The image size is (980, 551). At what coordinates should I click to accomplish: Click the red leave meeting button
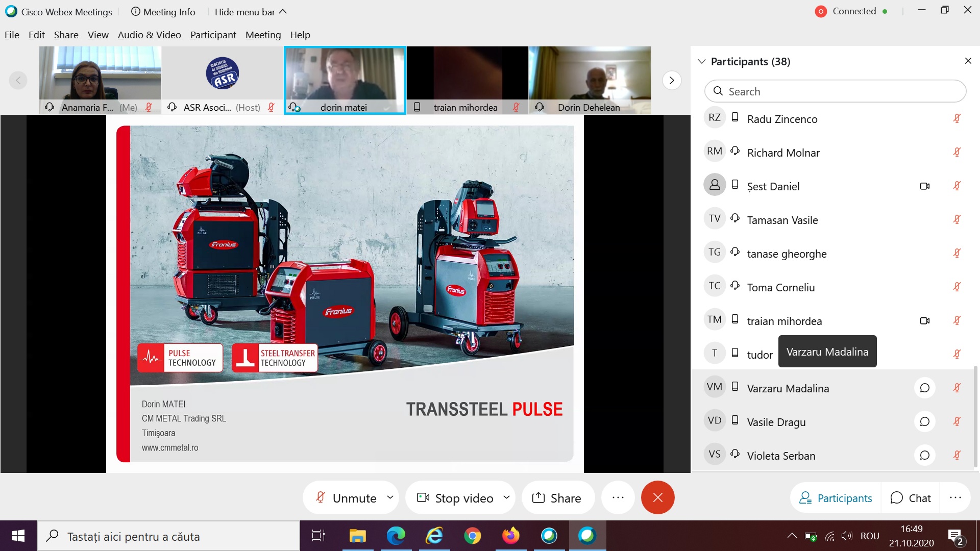(x=657, y=497)
